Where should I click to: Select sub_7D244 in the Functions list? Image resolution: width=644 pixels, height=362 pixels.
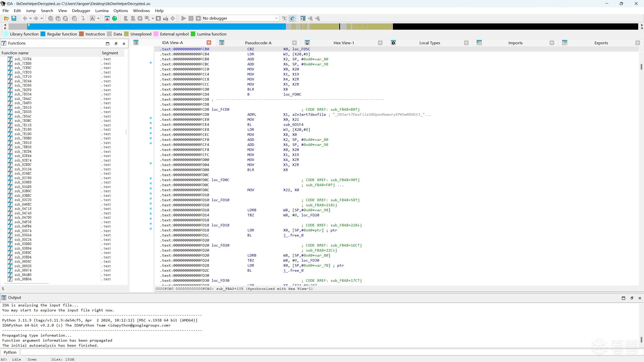pyautogui.click(x=23, y=81)
